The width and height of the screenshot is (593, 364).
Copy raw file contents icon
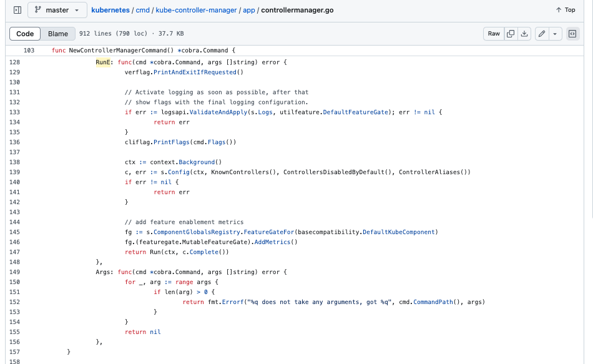pos(511,34)
